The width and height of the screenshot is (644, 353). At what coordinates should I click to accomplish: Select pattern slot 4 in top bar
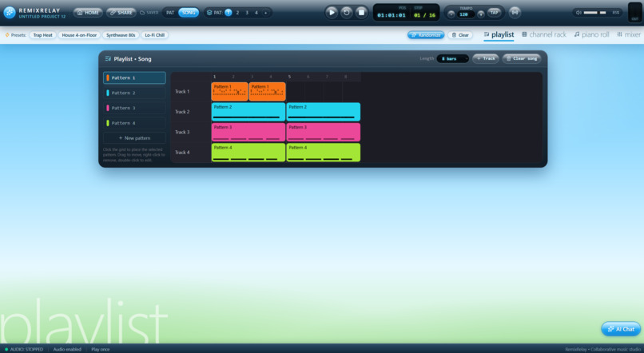(x=256, y=13)
